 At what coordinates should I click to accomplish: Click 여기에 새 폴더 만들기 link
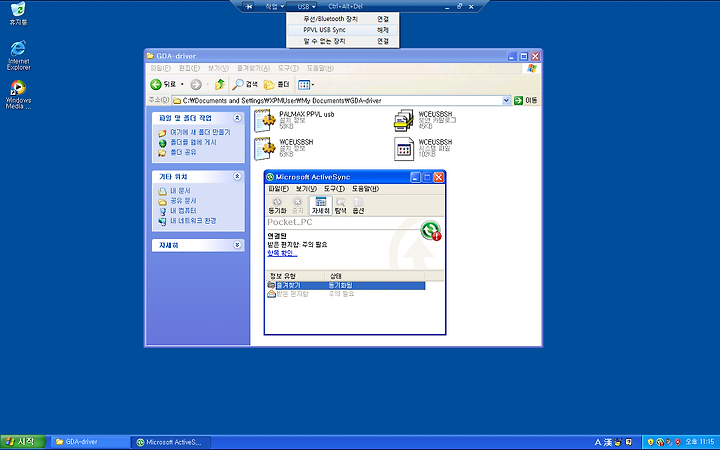[x=200, y=132]
